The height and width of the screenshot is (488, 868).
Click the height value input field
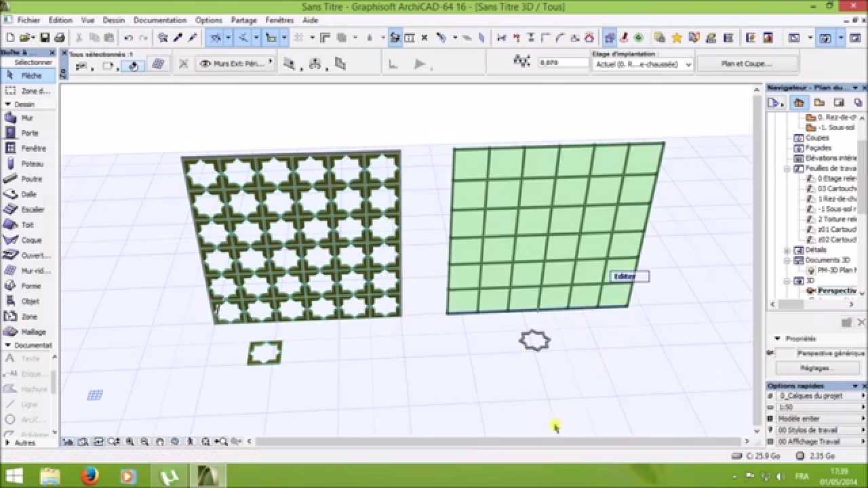[564, 63]
